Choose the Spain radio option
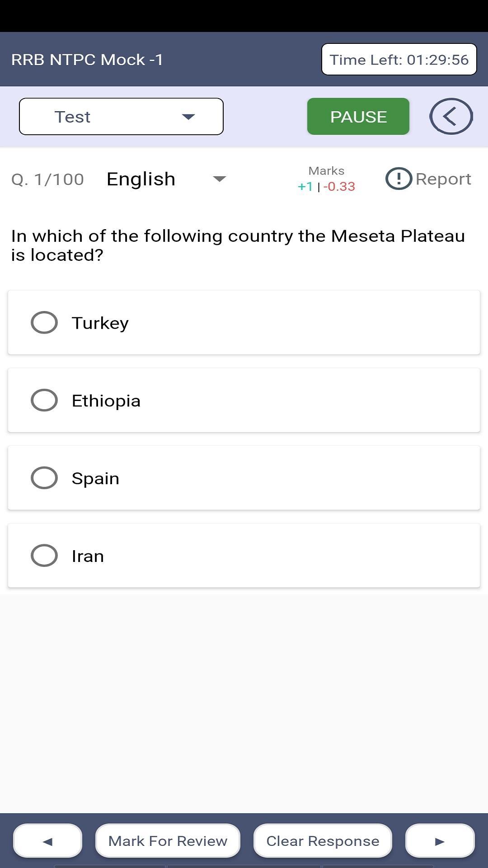 point(44,478)
